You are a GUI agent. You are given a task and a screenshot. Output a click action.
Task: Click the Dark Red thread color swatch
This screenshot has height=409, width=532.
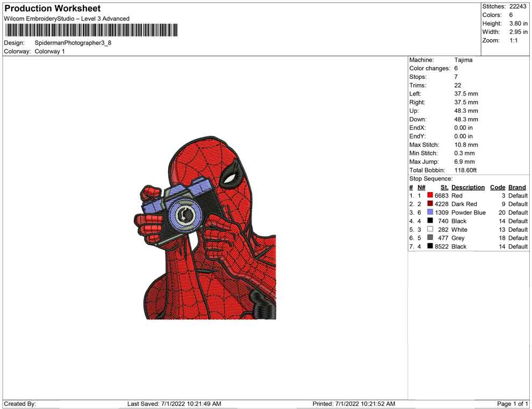pos(430,203)
